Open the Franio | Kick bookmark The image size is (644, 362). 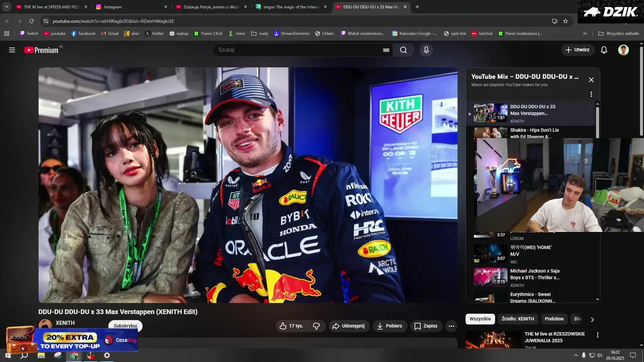[208, 34]
